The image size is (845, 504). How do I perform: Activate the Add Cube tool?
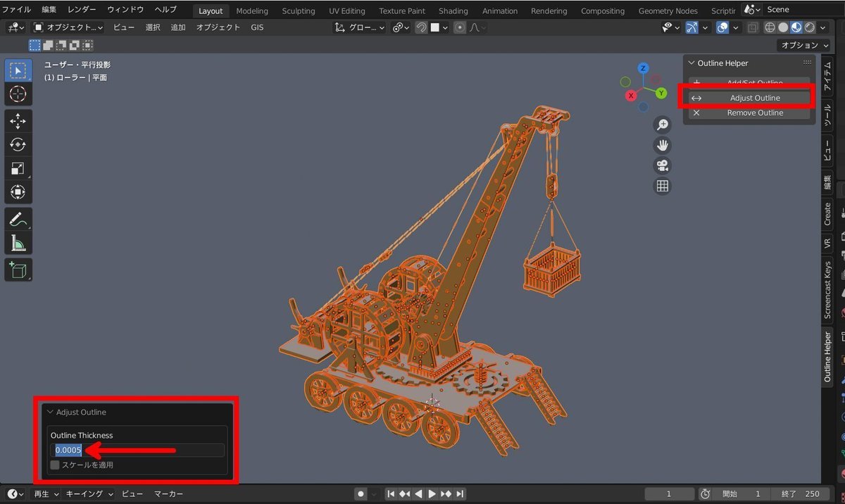(18, 270)
